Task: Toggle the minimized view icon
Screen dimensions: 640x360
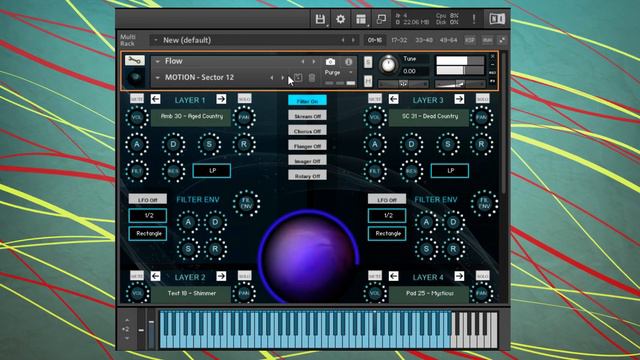Action: coord(381,19)
